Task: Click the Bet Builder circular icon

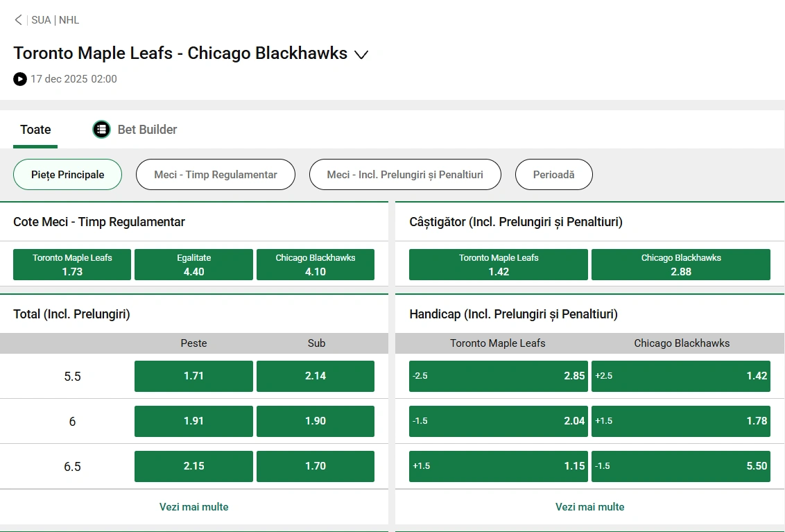Action: tap(101, 129)
